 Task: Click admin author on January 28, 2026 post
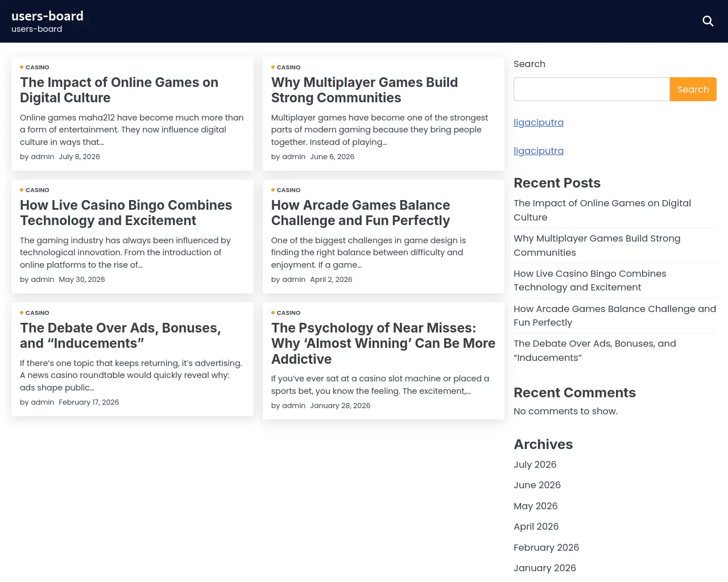point(294,406)
